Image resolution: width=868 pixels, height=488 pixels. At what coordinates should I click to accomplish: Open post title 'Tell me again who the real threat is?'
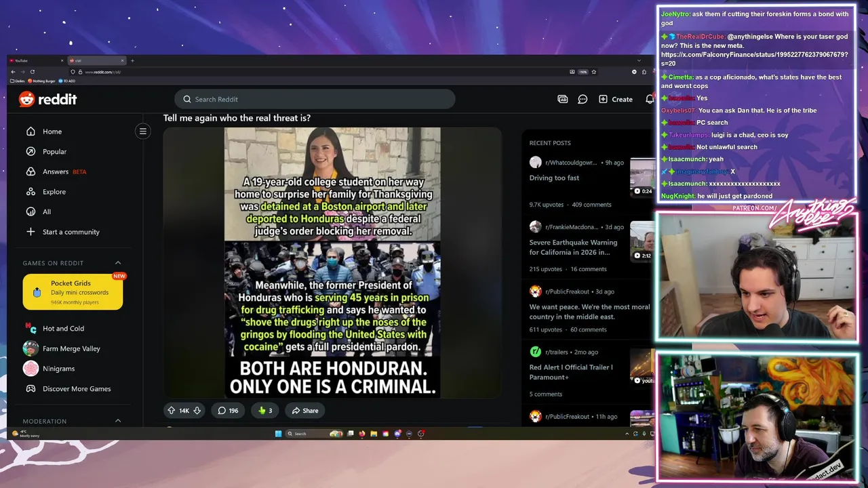tap(237, 118)
